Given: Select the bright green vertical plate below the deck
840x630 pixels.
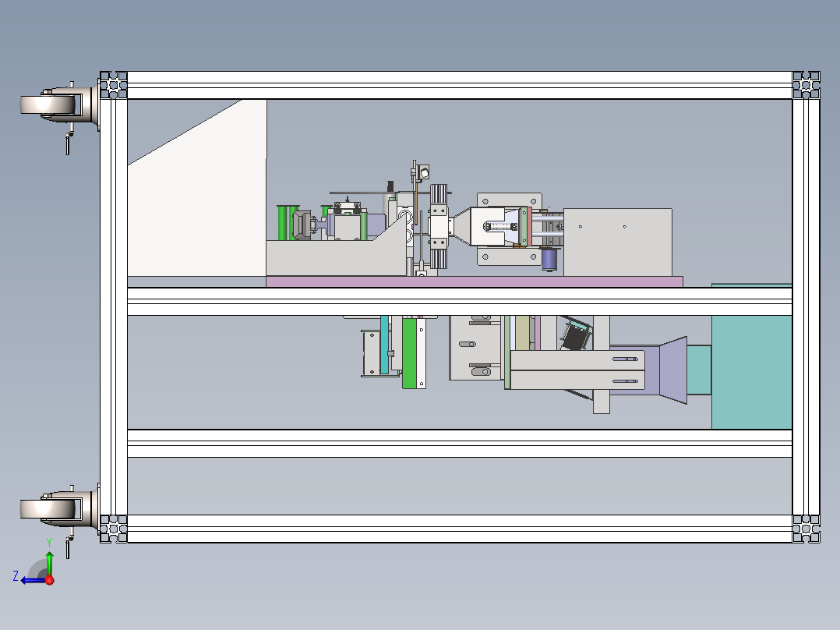Looking at the screenshot, I should tap(410, 352).
